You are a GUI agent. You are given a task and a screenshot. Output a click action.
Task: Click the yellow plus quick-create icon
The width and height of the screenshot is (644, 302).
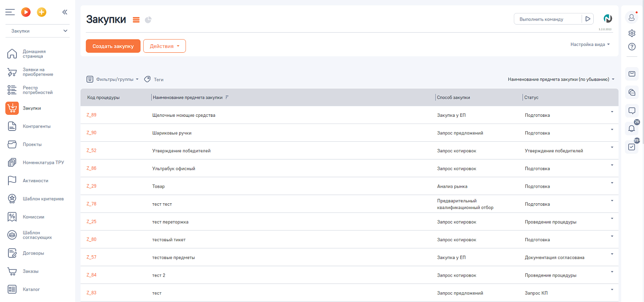coord(41,12)
